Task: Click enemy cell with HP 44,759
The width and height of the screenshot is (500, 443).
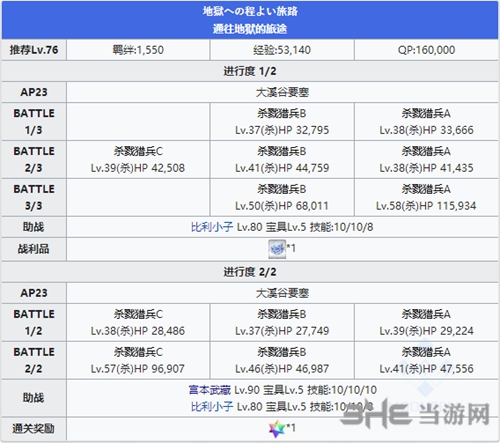Action: coord(282,159)
